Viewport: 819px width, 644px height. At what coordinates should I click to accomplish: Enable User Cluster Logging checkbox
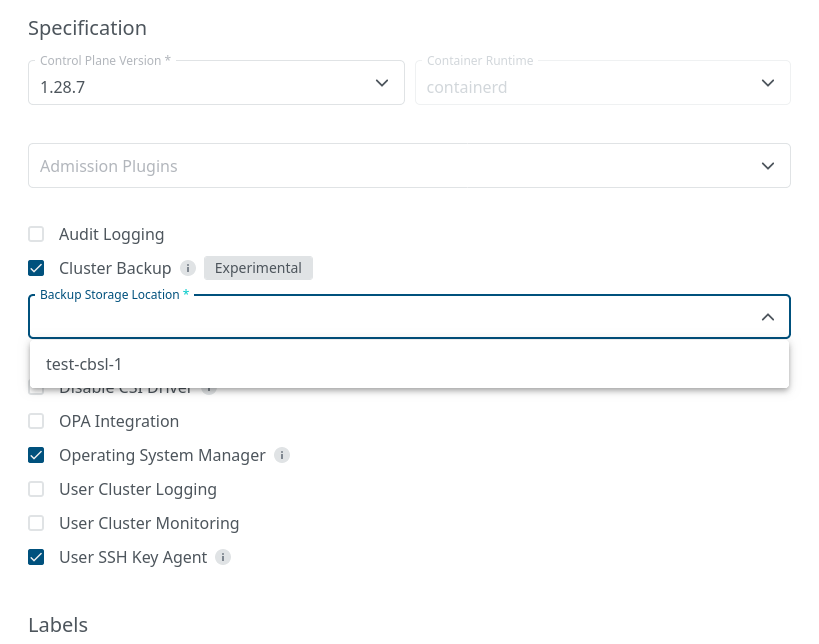36,489
